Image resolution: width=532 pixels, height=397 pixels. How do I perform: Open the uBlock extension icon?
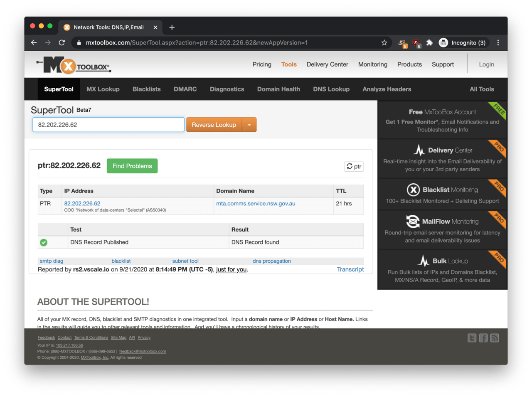[416, 43]
